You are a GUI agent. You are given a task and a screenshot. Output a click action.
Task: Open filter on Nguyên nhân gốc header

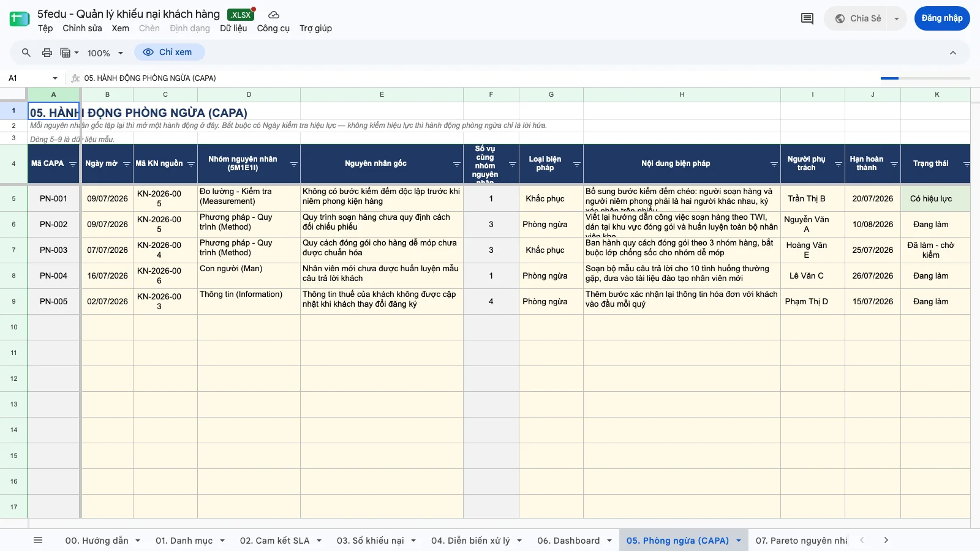point(457,164)
